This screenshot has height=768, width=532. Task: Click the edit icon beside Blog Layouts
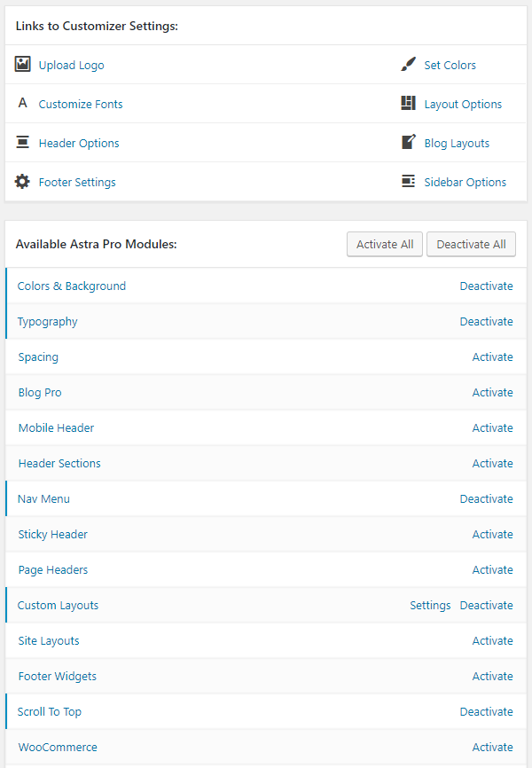[409, 142]
